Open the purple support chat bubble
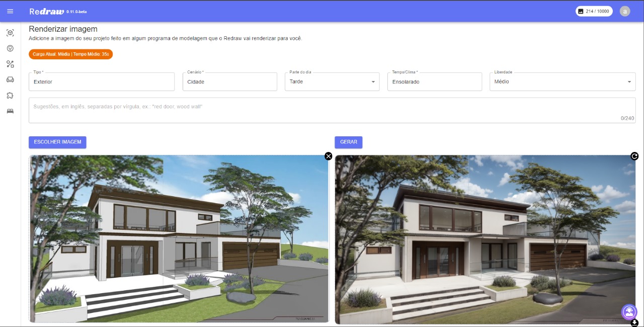The image size is (644, 327). click(629, 312)
